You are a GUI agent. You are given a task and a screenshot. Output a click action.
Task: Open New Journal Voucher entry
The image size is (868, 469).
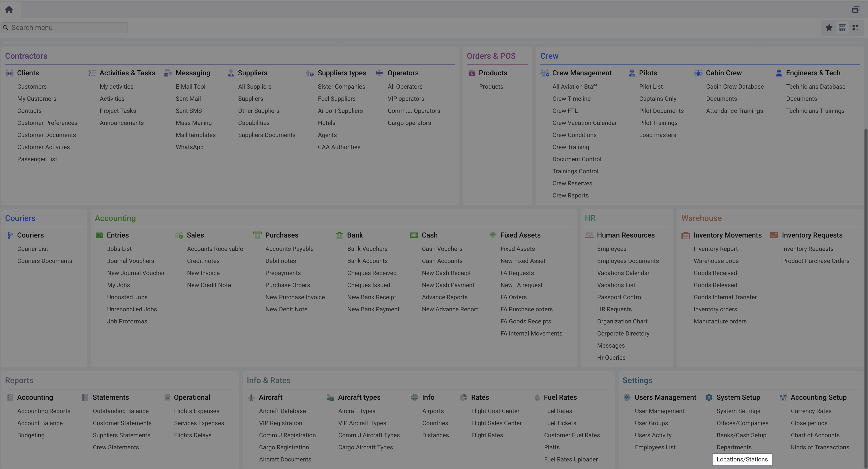coord(135,273)
